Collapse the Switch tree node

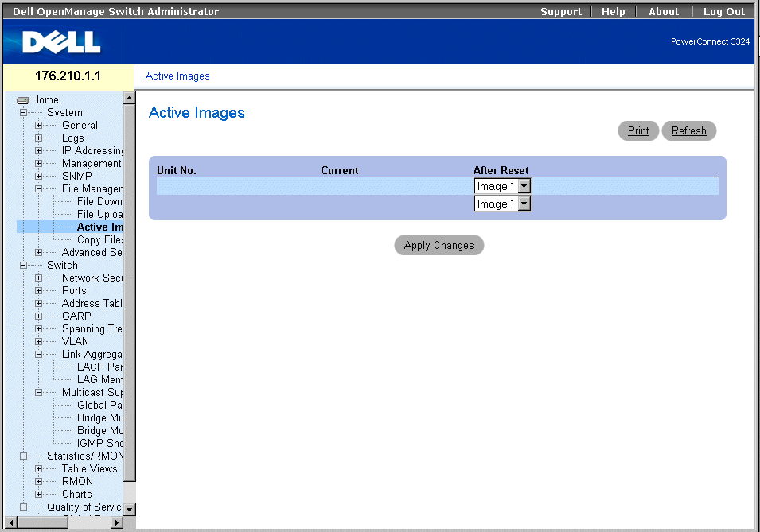23,265
